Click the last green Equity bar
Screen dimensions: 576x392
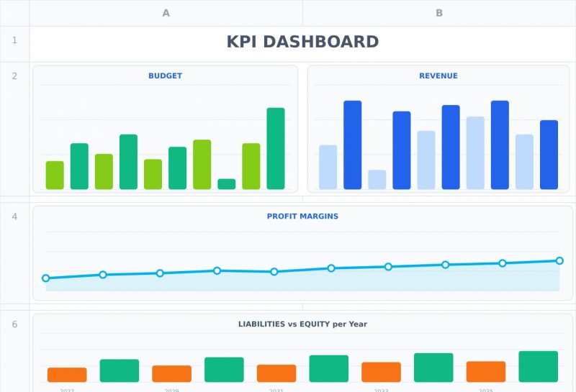coord(538,366)
